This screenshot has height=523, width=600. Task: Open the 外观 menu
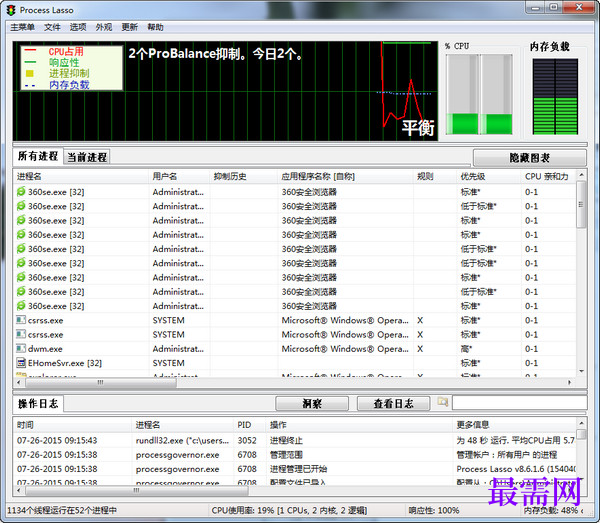click(x=104, y=27)
